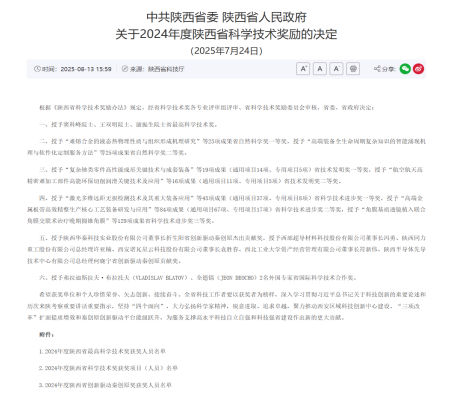Click the date line (2025年7月24日)
449x397 pixels.
coord(226,51)
